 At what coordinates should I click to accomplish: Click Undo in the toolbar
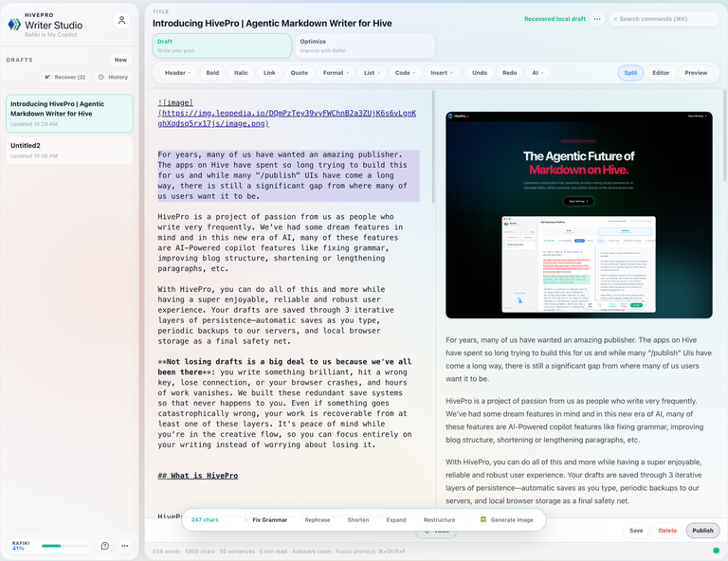point(480,73)
